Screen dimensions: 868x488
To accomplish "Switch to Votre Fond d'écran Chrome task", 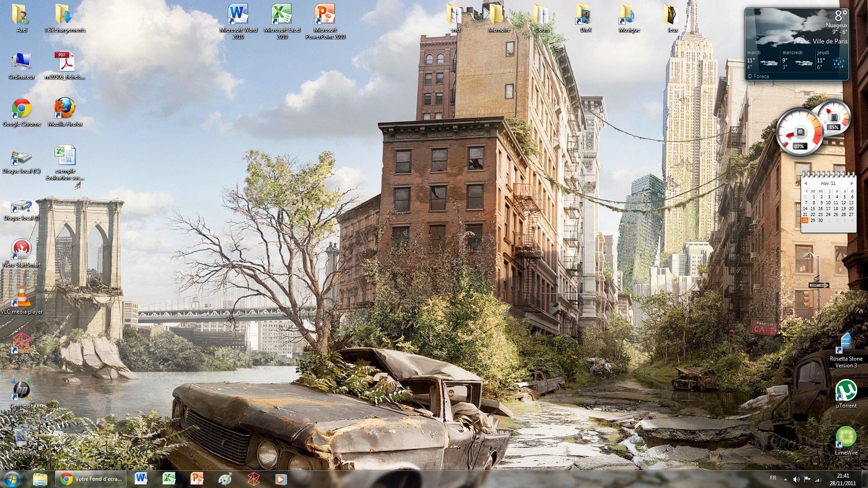I will [92, 479].
